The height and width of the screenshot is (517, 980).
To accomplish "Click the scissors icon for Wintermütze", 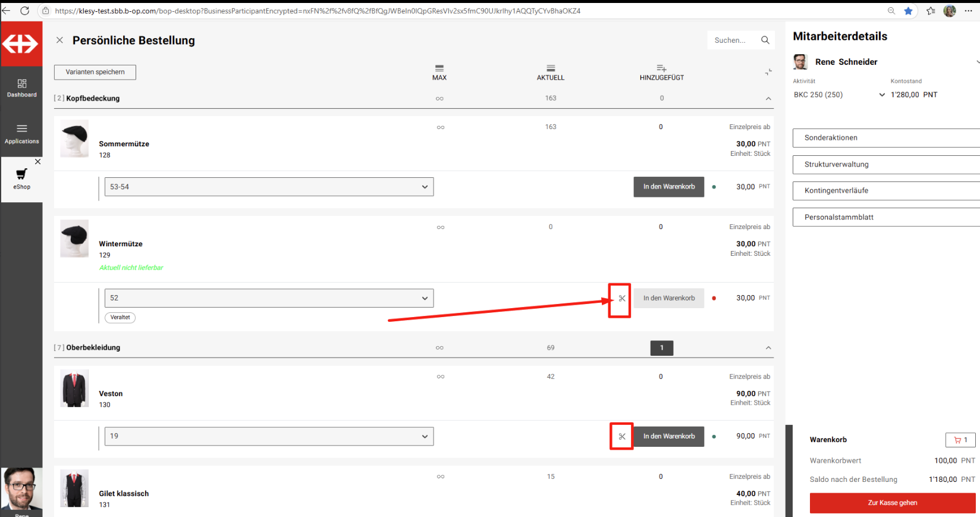I will tap(622, 298).
